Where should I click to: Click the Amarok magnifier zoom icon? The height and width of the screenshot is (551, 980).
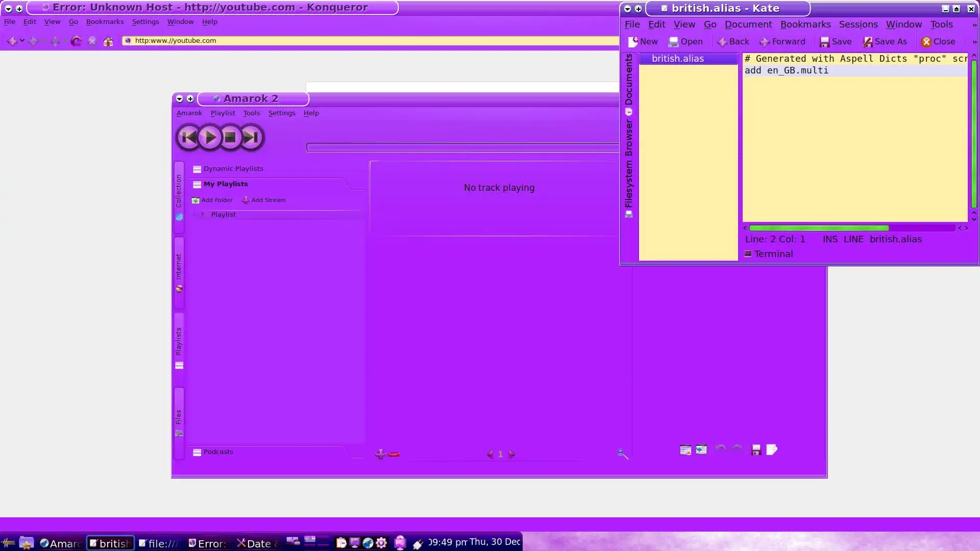[x=622, y=454]
